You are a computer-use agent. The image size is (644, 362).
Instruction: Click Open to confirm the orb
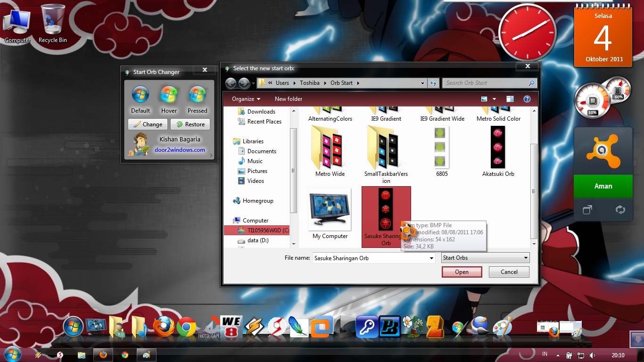pos(462,272)
